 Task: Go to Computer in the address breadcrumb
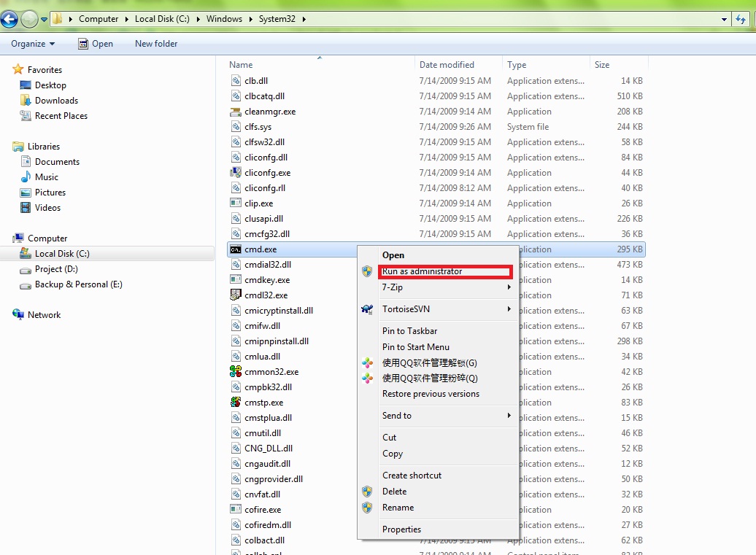coord(99,19)
